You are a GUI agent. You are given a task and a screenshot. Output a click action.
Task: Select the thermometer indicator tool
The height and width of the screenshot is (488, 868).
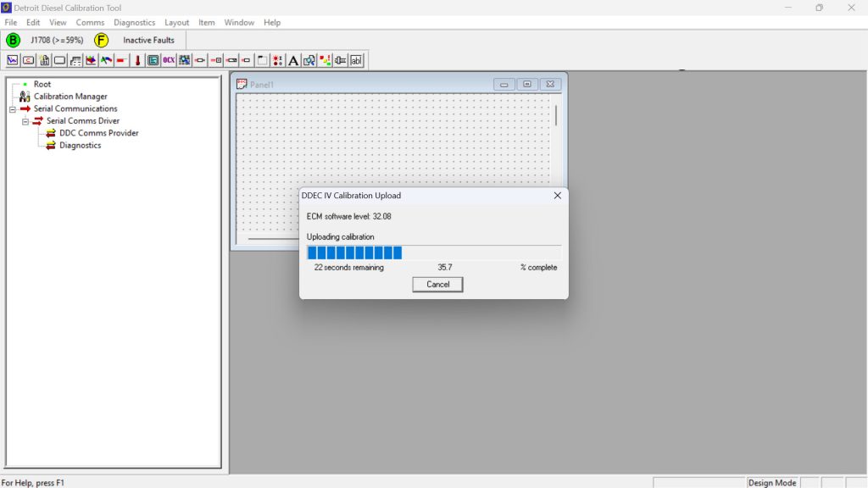coord(136,60)
